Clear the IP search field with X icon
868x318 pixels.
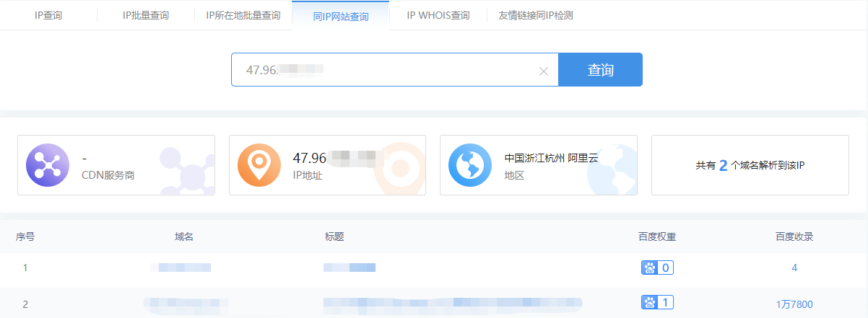[x=544, y=71]
